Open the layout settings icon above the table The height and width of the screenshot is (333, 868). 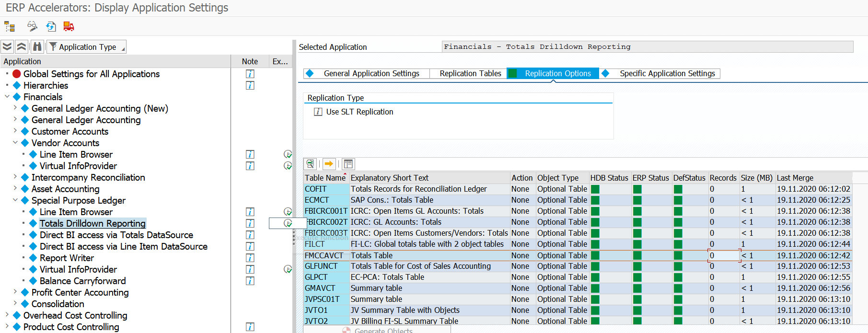[348, 164]
